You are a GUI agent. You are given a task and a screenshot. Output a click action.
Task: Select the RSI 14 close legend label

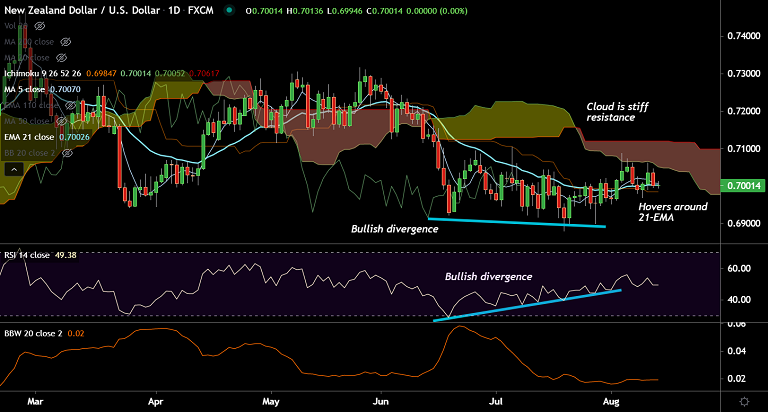[x=27, y=255]
